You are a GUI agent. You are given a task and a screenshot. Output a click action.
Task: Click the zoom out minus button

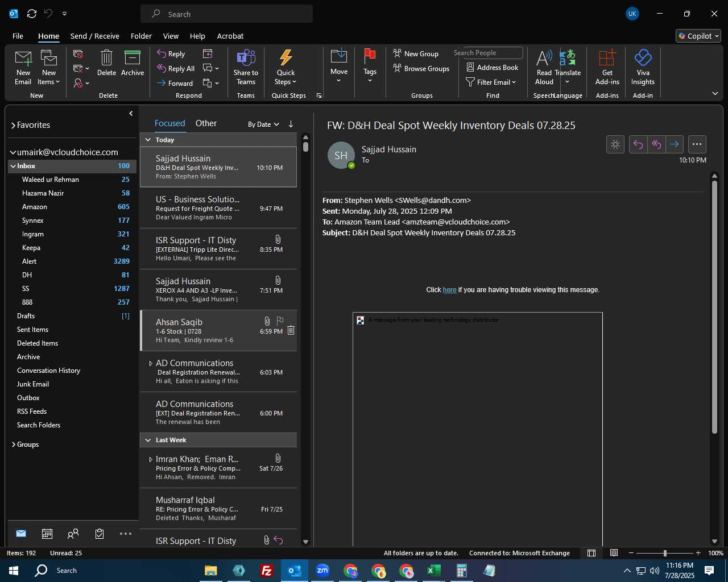click(x=631, y=553)
